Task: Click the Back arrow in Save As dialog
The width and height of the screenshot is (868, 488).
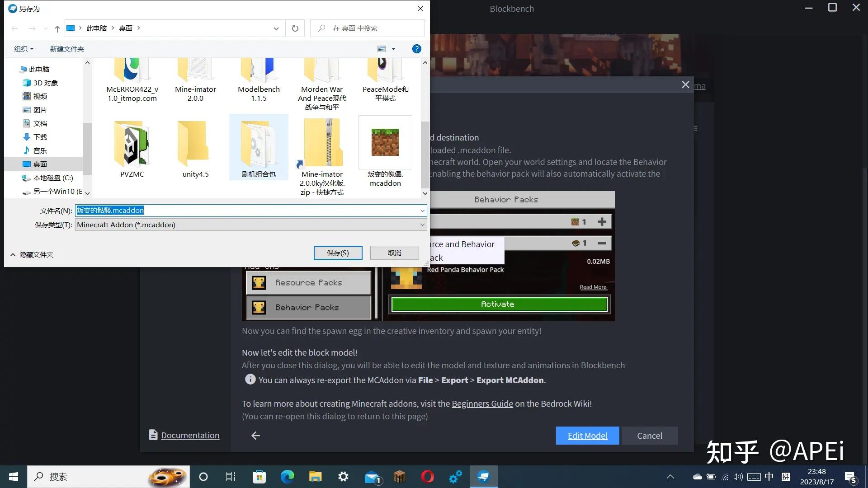Action: [x=15, y=28]
